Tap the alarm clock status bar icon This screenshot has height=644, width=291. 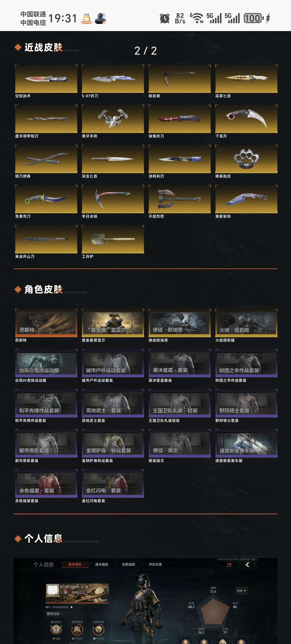165,18
